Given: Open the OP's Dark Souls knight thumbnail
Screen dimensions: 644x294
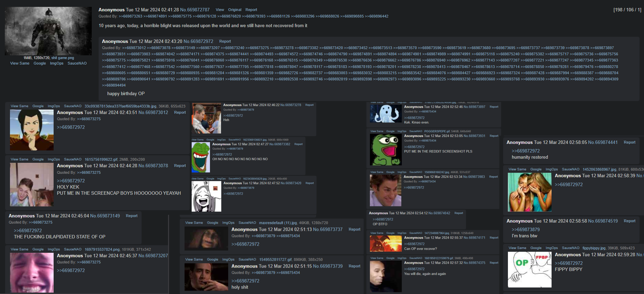Looking at the screenshot, I should tap(48, 31).
